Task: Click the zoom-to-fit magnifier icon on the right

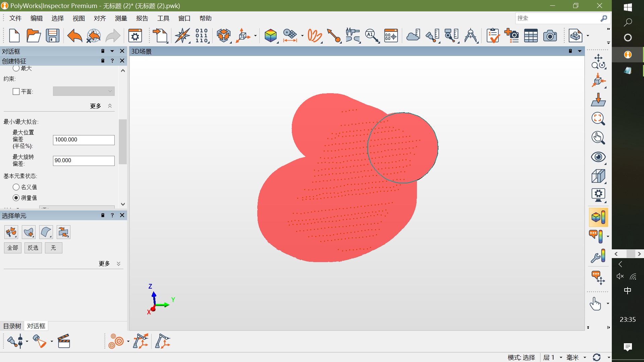Action: click(598, 118)
